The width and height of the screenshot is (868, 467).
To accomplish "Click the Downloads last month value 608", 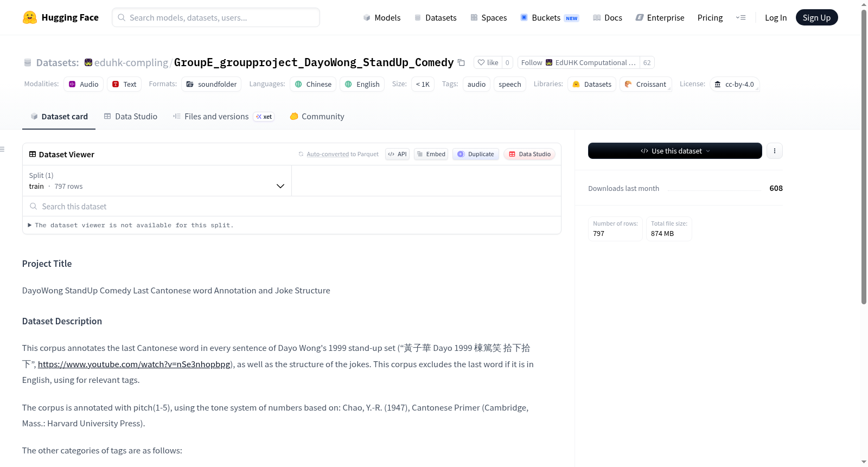I will click(776, 188).
